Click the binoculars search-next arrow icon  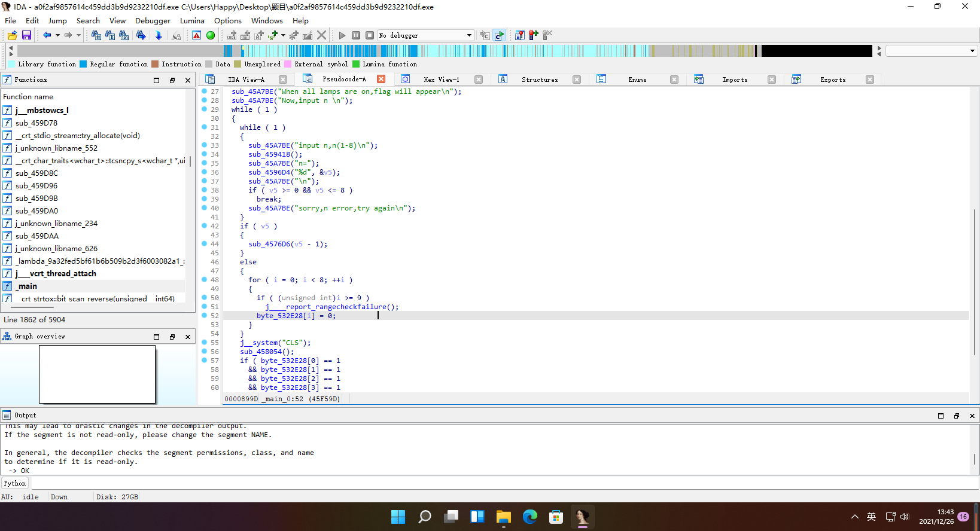click(141, 35)
